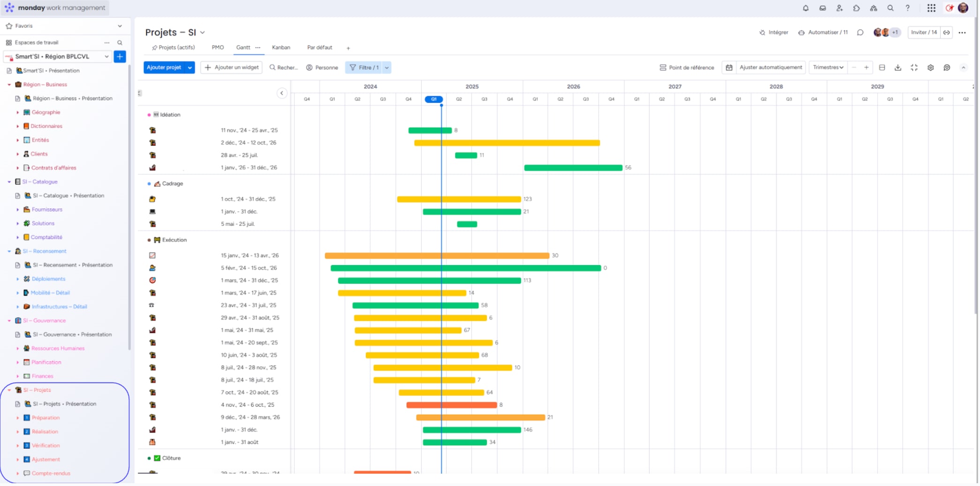
Task: Click the highlighted Q1 current quarter marker
Action: pyautogui.click(x=434, y=99)
